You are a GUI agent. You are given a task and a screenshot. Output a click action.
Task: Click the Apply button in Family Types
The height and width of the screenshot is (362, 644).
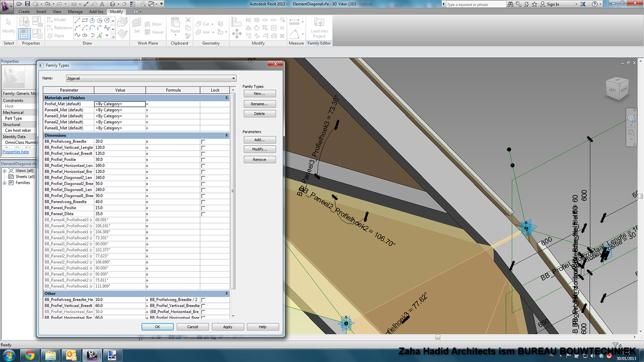pos(228,327)
